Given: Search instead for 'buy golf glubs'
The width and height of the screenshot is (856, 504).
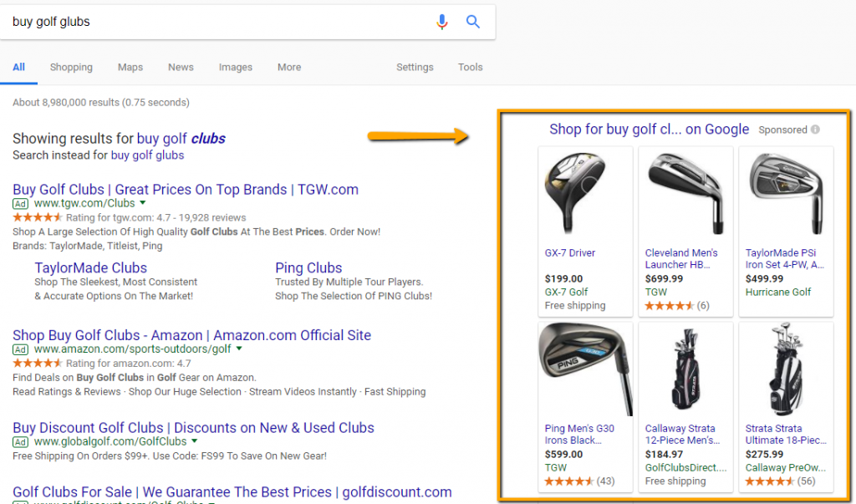Looking at the screenshot, I should click(147, 155).
